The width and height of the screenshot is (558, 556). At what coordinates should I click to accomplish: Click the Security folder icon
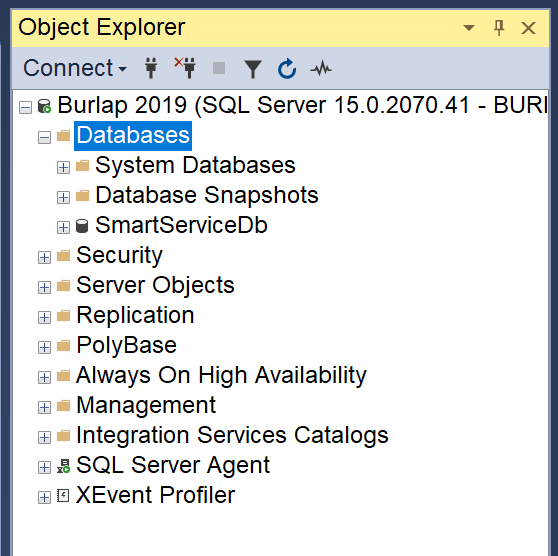point(63,255)
